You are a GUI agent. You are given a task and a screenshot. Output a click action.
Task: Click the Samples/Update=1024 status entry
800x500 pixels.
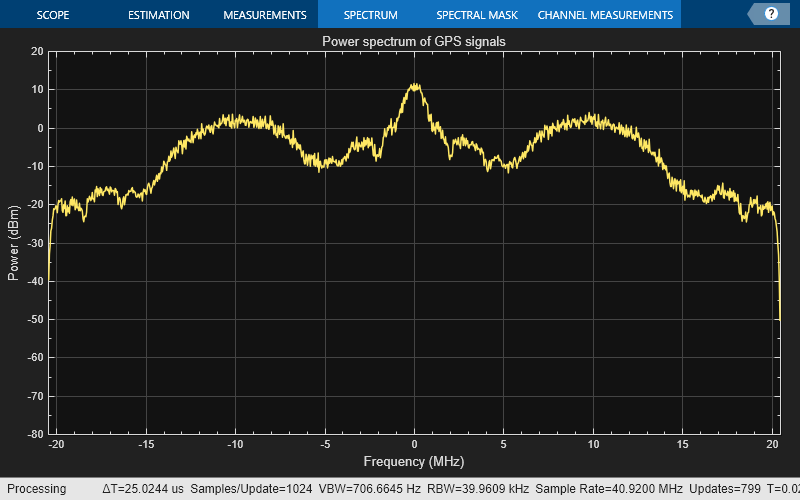point(251,489)
